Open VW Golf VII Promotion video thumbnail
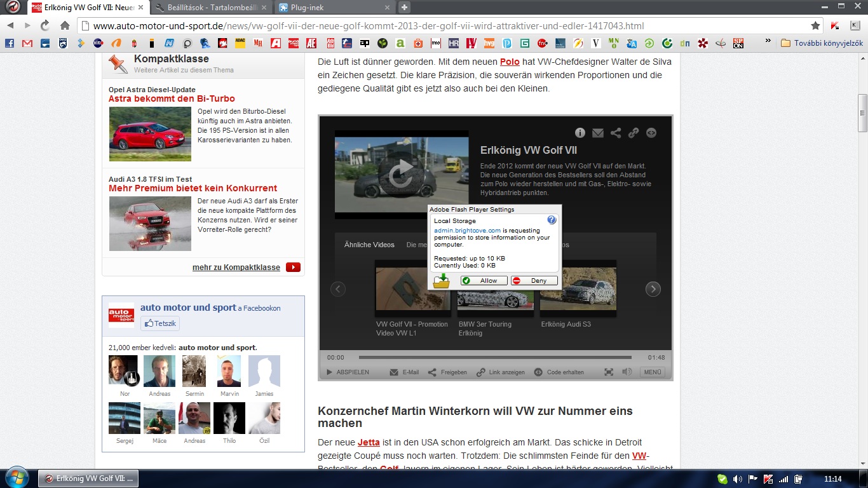The width and height of the screenshot is (868, 488). (x=413, y=288)
